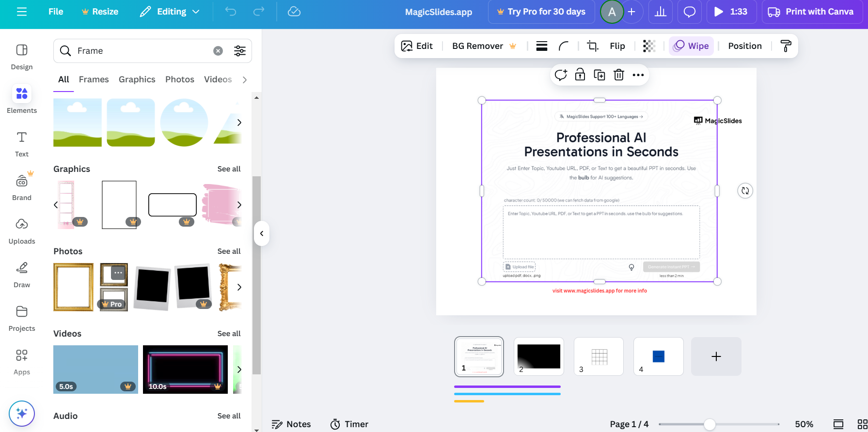
Task: Switch to the Frames tab
Action: point(94,79)
